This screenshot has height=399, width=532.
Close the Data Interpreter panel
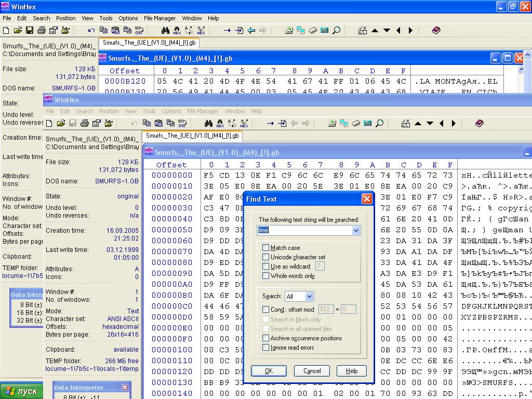(125, 387)
